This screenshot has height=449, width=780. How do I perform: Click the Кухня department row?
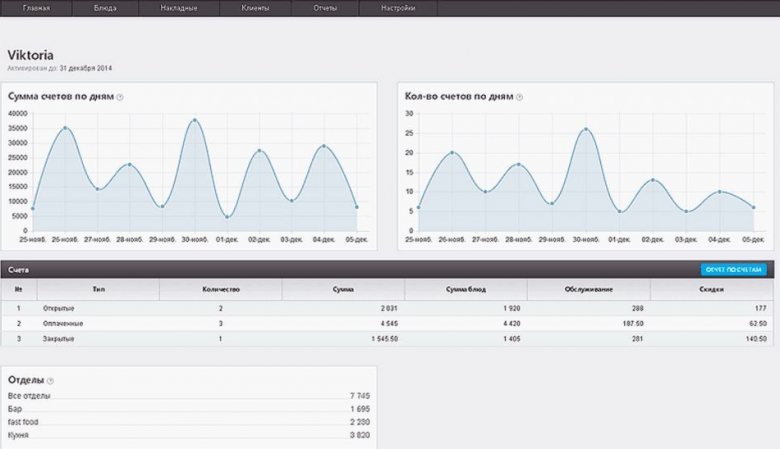coord(189,435)
